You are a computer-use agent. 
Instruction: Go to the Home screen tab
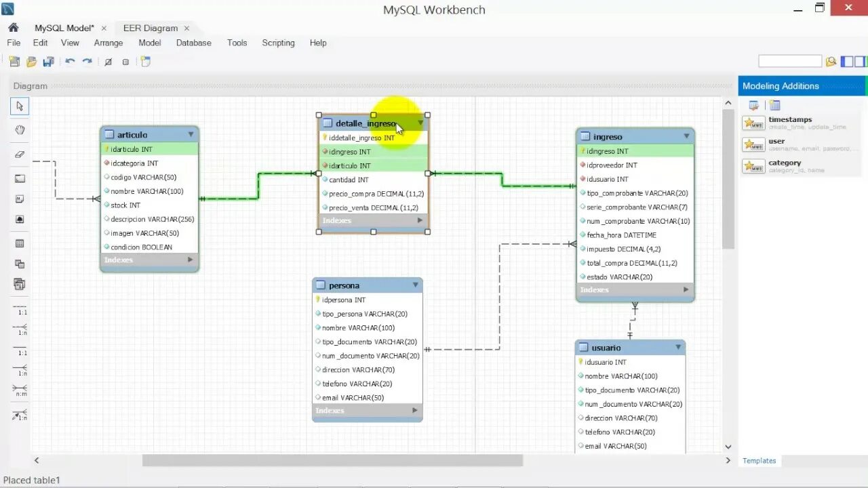click(13, 28)
